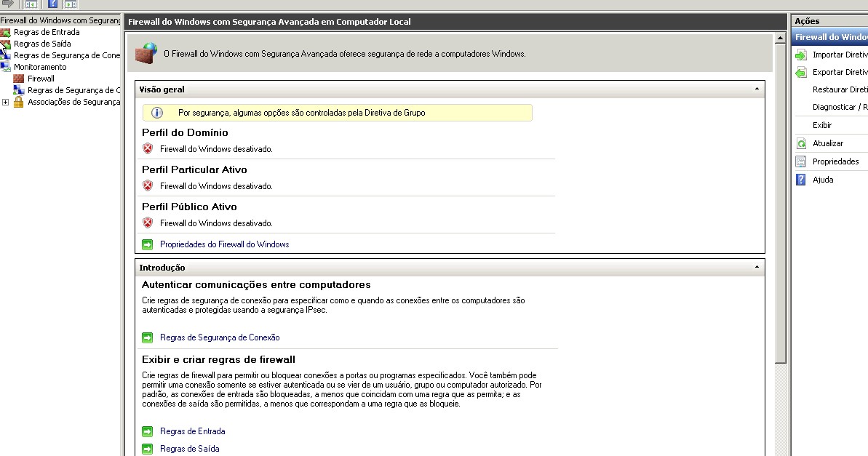The height and width of the screenshot is (456, 868).
Task: Click the red shield under Perfil Particular Ativo
Action: [x=148, y=185]
